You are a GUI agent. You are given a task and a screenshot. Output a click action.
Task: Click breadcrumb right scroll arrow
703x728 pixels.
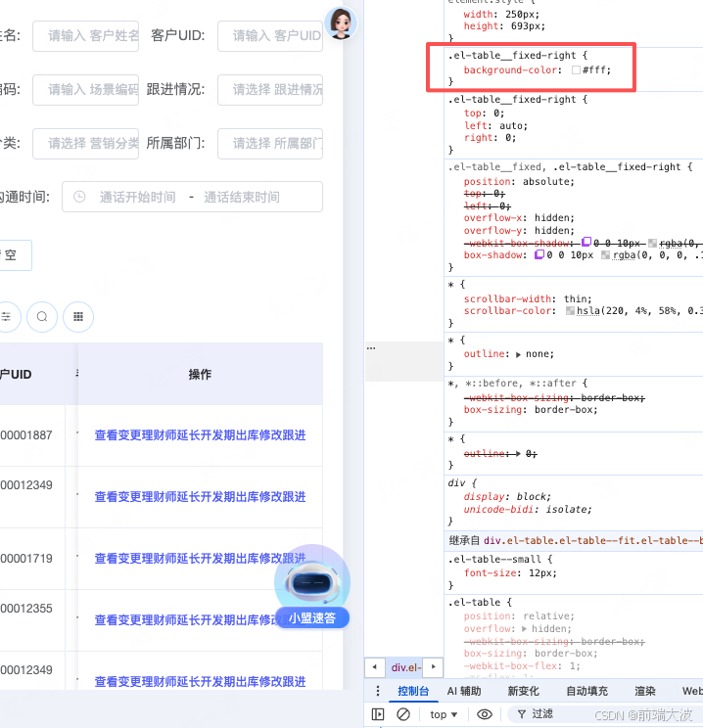pos(434,667)
